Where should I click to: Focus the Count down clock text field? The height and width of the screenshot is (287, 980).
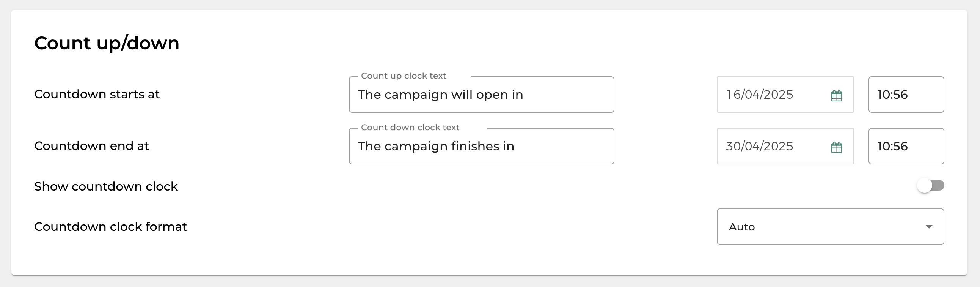[481, 146]
